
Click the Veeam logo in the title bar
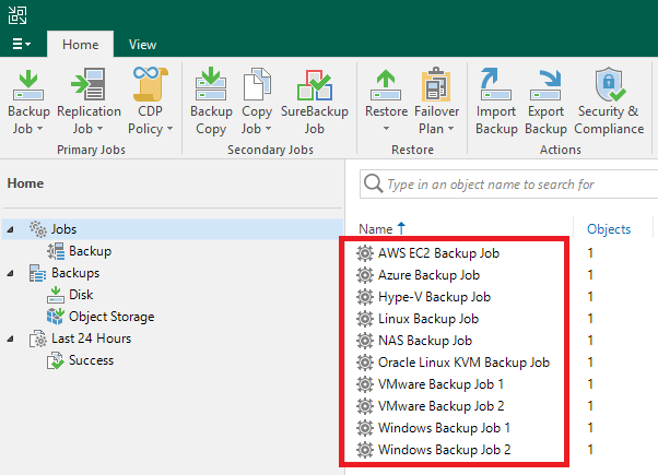click(17, 15)
